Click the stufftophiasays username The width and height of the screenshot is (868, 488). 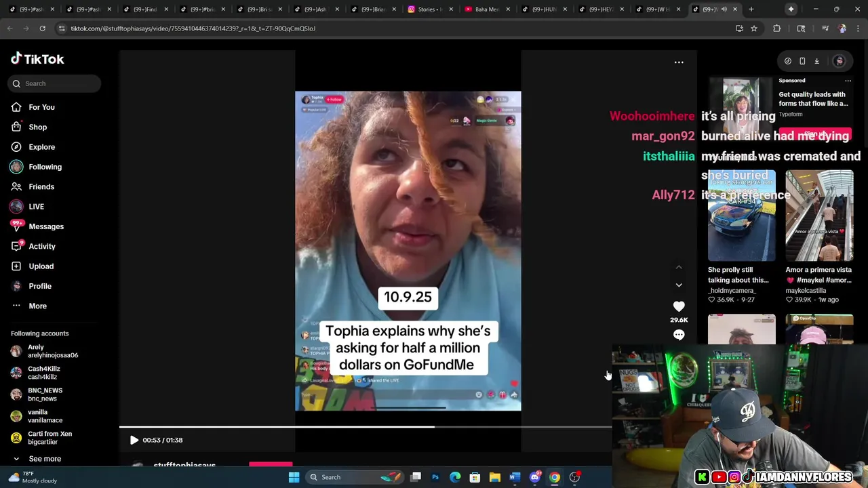point(184,465)
